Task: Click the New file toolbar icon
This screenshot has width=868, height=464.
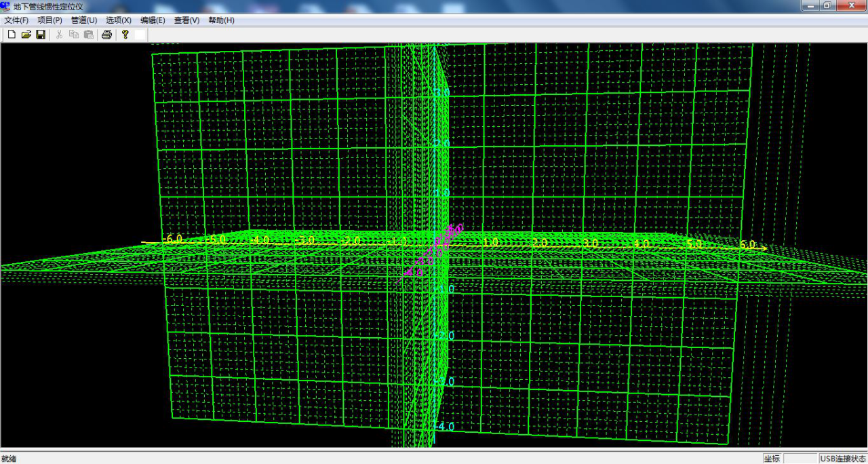Action: coord(12,35)
